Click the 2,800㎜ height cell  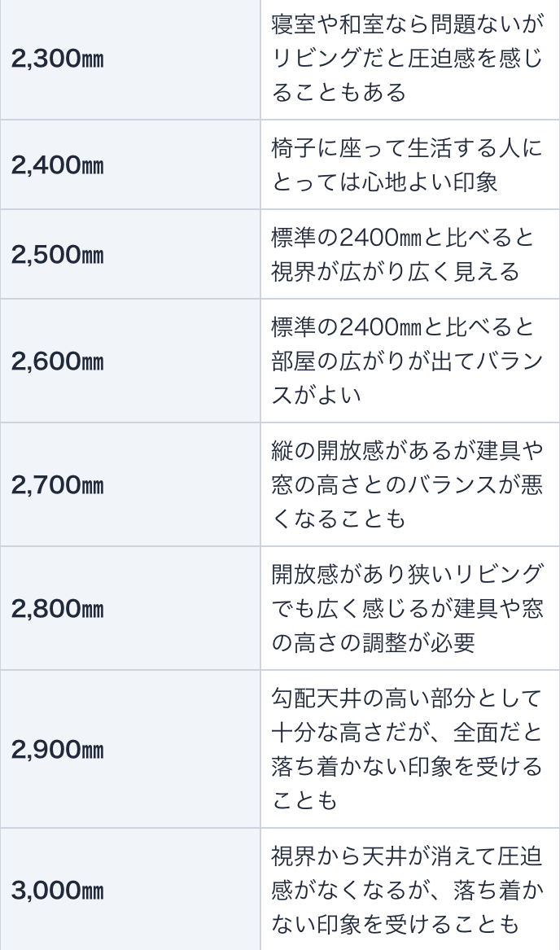tap(57, 608)
